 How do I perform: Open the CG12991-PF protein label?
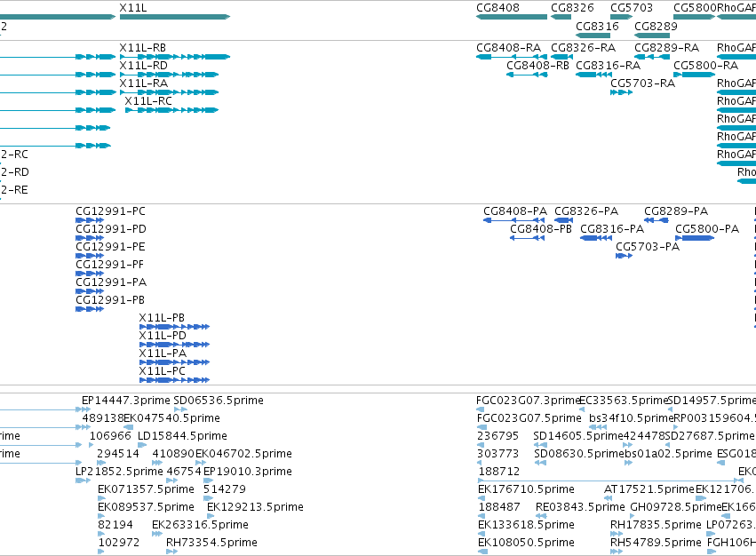(x=110, y=265)
